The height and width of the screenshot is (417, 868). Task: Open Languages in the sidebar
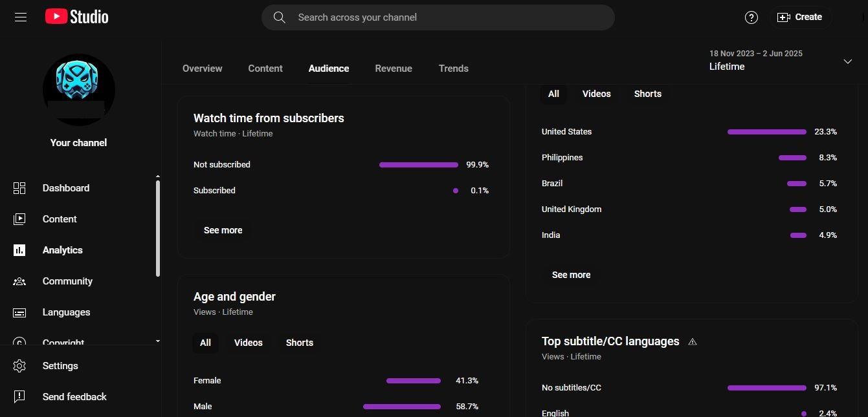(x=66, y=312)
